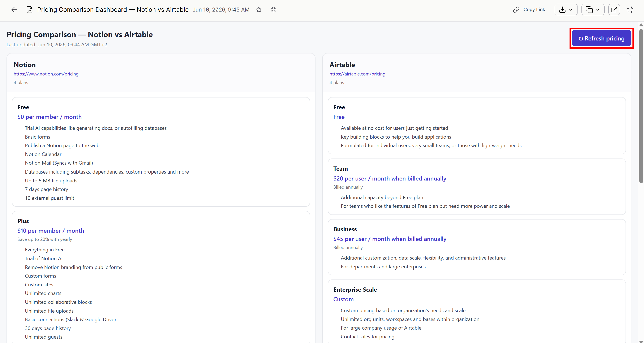644x343 pixels.
Task: Select the Airtable heading
Action: [342, 65]
